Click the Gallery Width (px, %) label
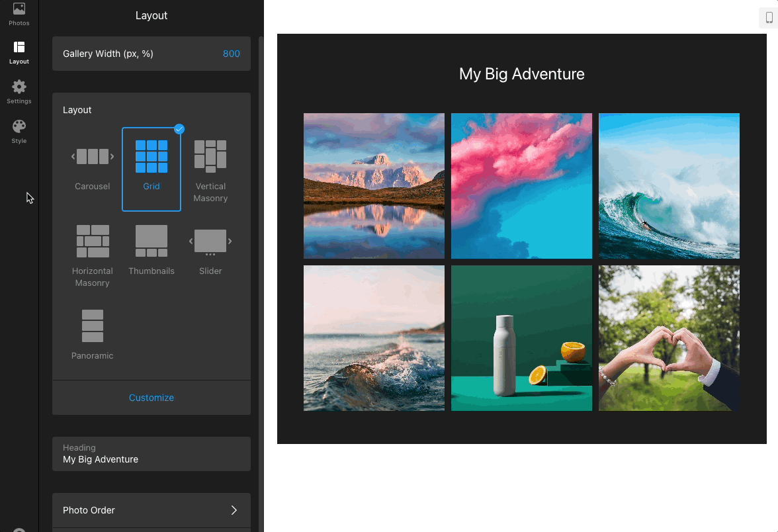The width and height of the screenshot is (778, 532). tap(108, 54)
